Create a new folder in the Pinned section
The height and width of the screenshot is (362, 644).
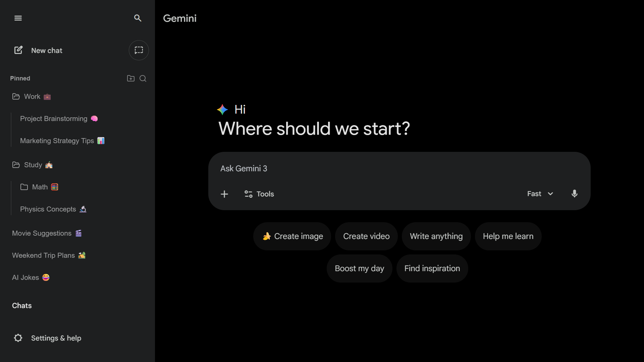(131, 78)
